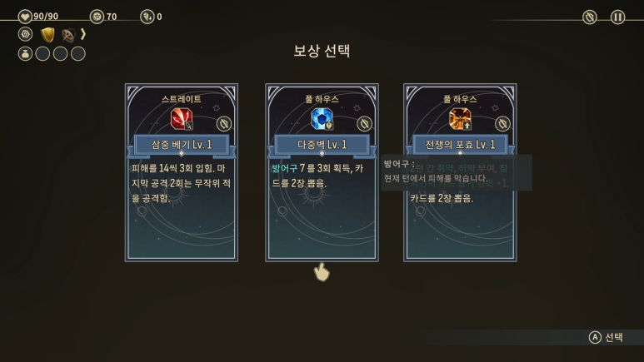Select the axe relic icon
The image size is (644, 362).
pyautogui.click(x=68, y=35)
